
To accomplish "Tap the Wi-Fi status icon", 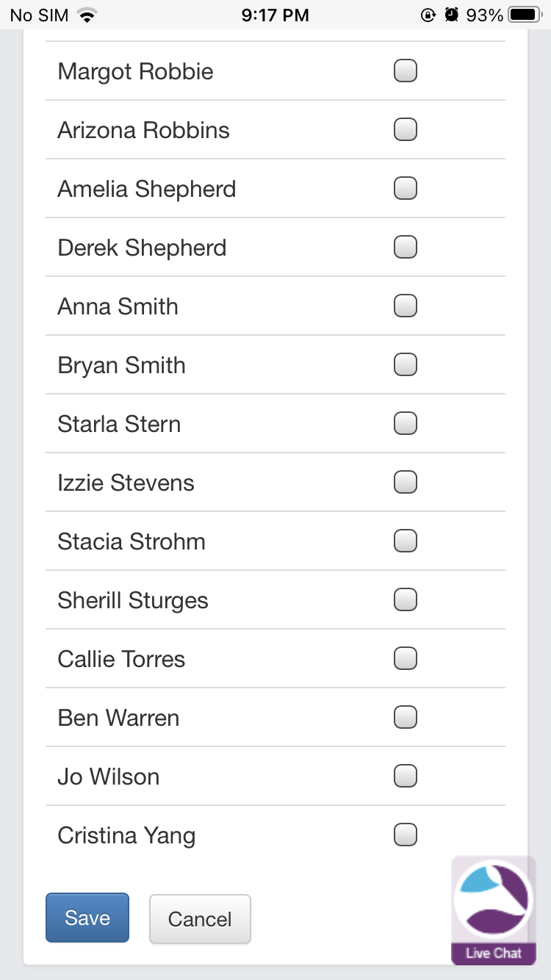I will [88, 15].
